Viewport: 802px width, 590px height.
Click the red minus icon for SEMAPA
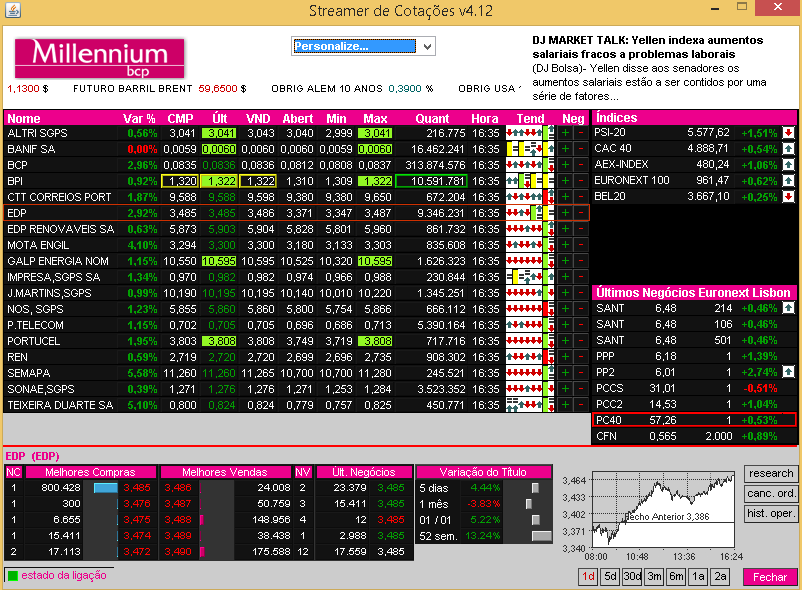click(581, 373)
